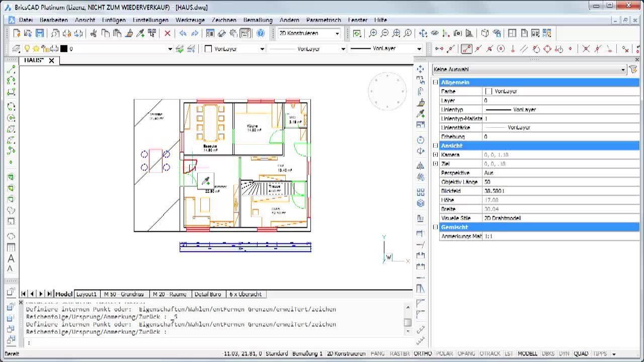Toggle POLAR tracking in status bar
The width and height of the screenshot is (644, 362).
445,353
